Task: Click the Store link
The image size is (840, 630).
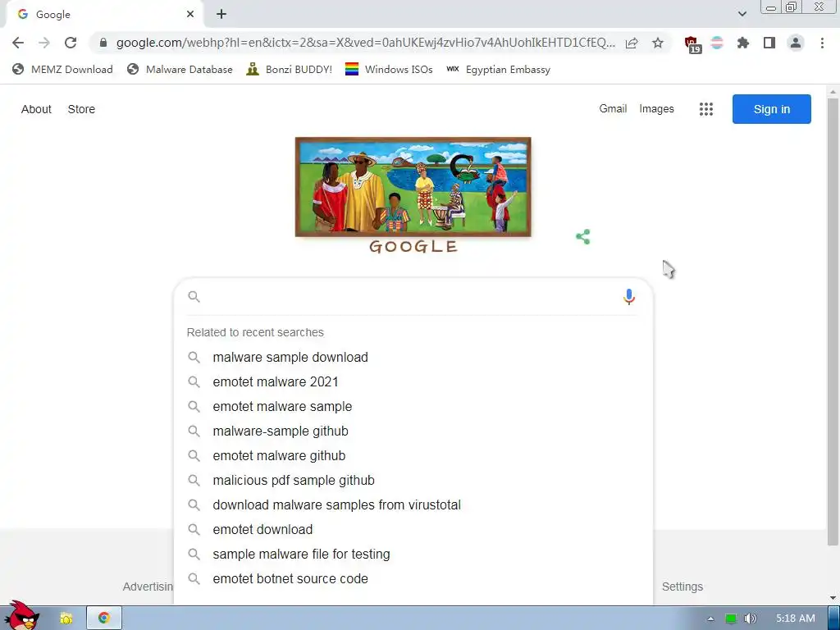Action: point(81,109)
